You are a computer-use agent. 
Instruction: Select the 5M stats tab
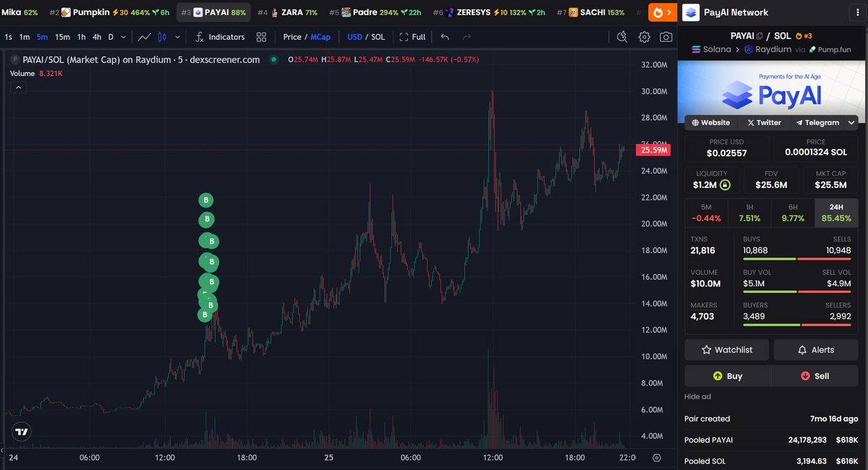click(706, 213)
